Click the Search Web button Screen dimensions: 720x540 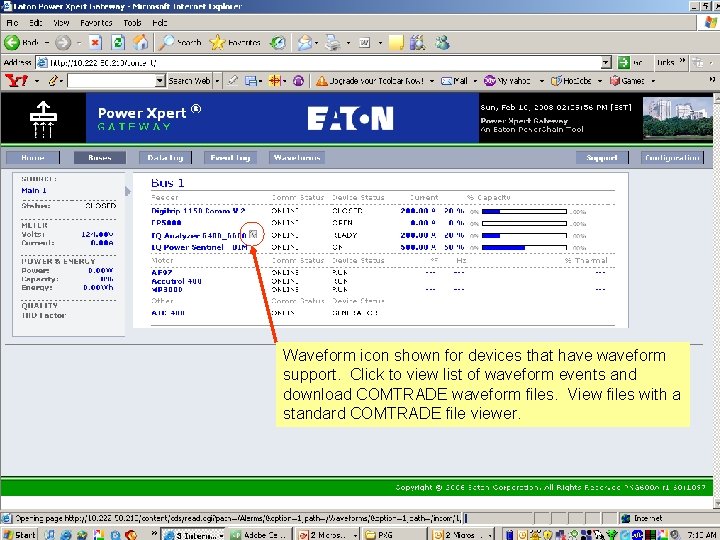[x=189, y=81]
